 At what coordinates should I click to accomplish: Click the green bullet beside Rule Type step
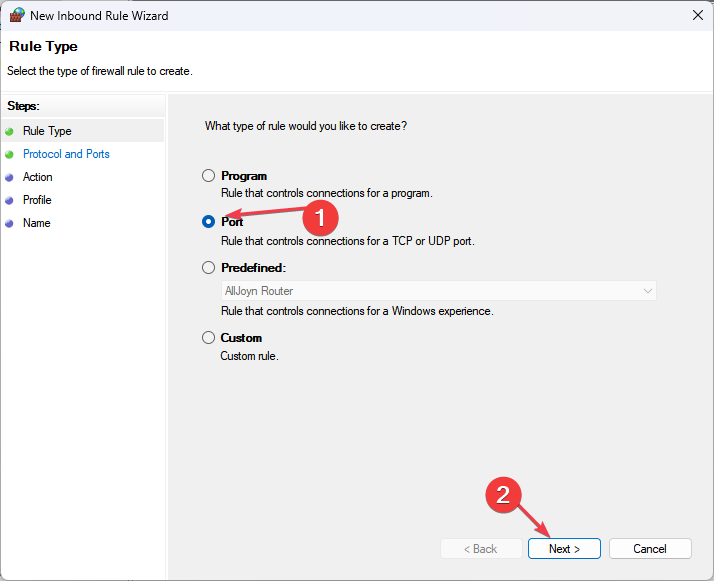coord(10,131)
